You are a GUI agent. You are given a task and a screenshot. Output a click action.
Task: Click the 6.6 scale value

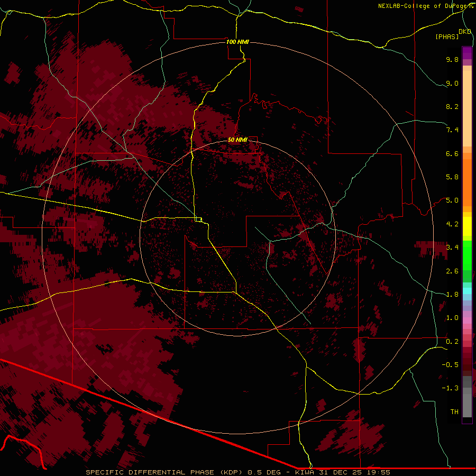point(452,153)
